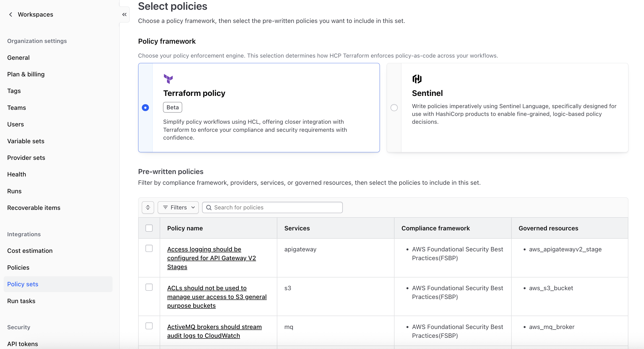Open the column settings icon button
This screenshot has width=644, height=349.
[x=148, y=207]
